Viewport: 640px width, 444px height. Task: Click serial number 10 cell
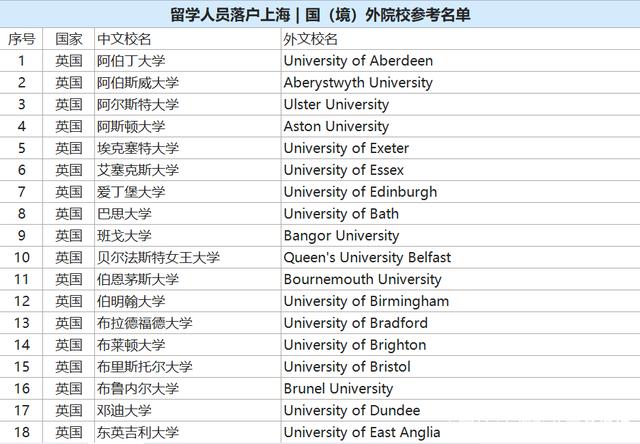pos(21,258)
